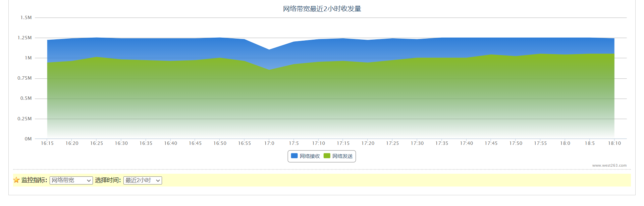The height and width of the screenshot is (206, 644).
Task: Click the 16:50 x-axis time label
Action: pos(220,143)
